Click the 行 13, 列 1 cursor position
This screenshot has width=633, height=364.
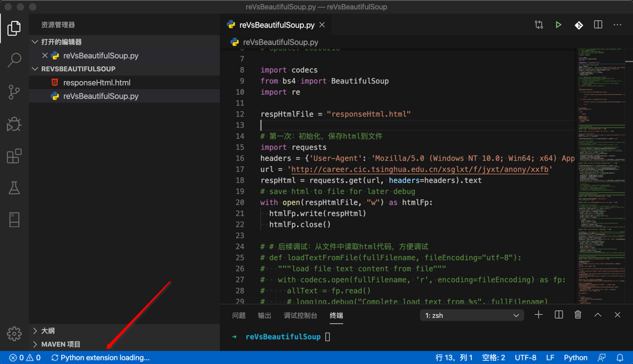(x=454, y=357)
